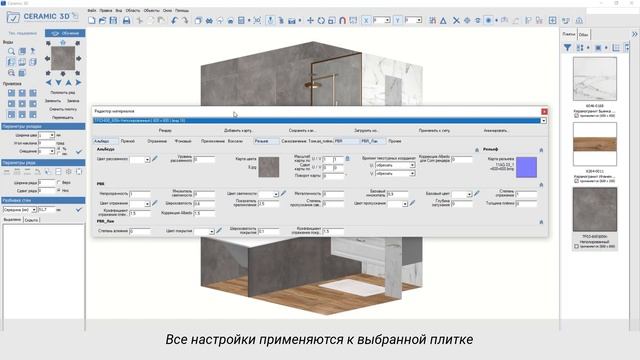Click the blue up triangle navigation arrow
Image resolution: width=640 pixels, height=360 pixels.
(x=68, y=83)
